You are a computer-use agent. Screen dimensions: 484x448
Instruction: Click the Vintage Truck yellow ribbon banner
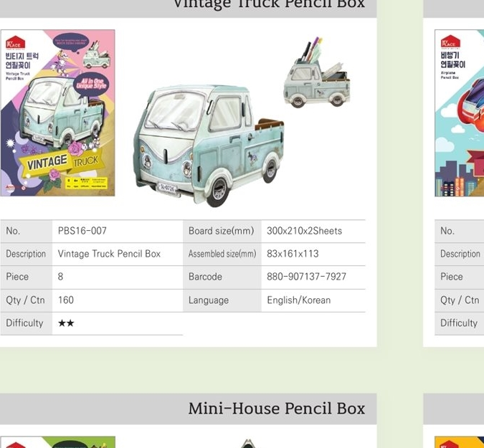pos(59,162)
